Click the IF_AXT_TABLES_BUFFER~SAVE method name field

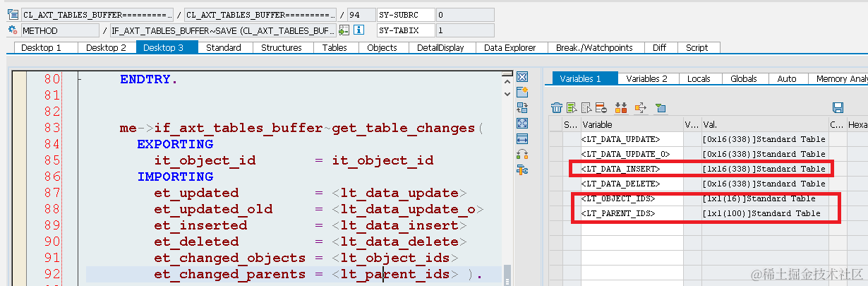coord(223,30)
